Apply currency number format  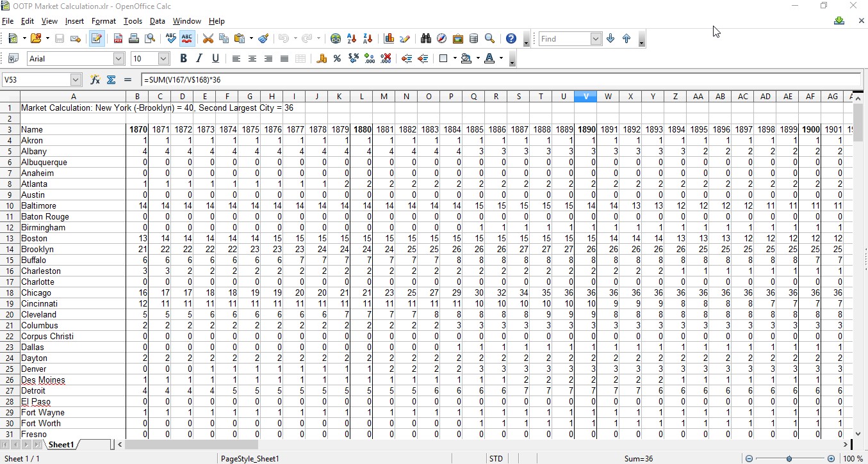(x=322, y=59)
